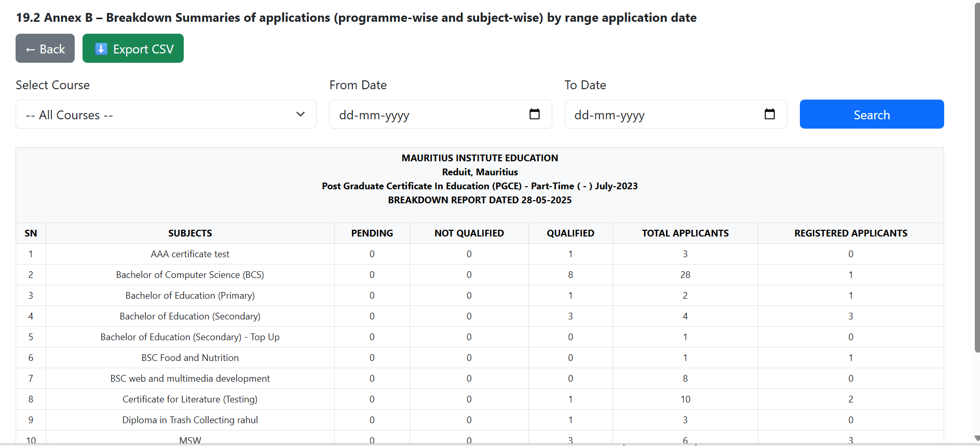Click the scrollbar down arrow
Viewport: 980px width, 446px height.
point(977,439)
